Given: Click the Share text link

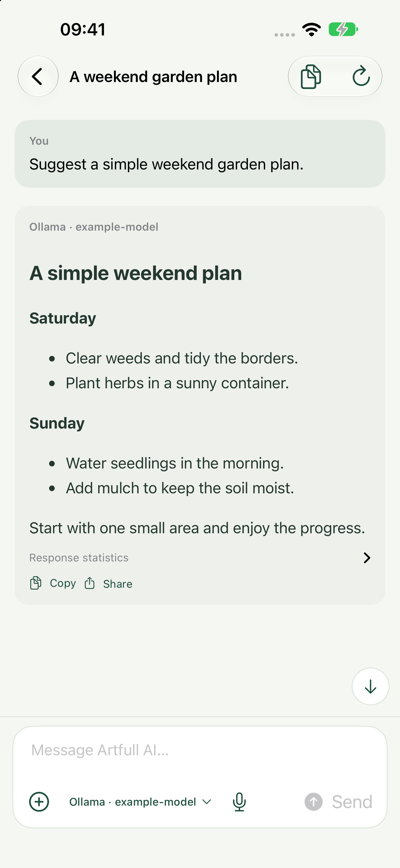Looking at the screenshot, I should tap(118, 584).
